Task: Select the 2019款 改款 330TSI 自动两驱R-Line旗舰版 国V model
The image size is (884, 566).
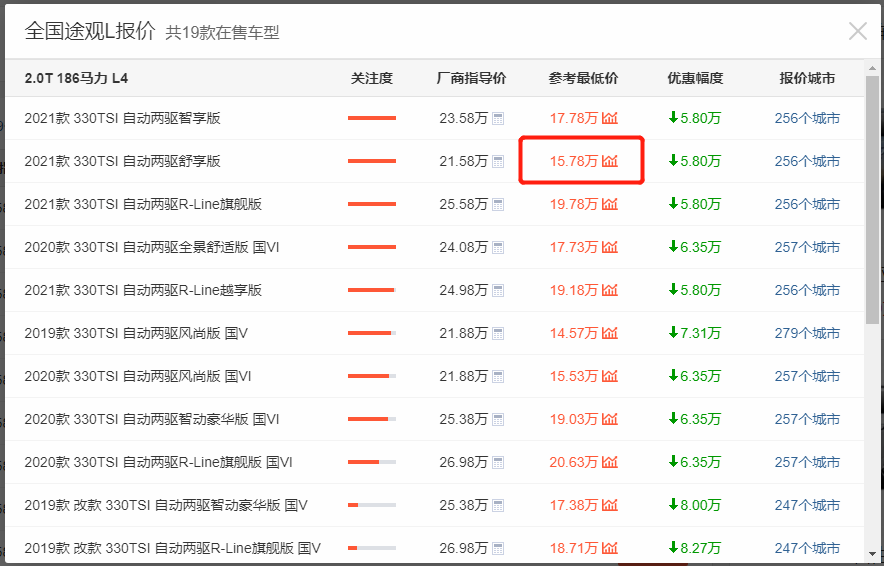Action: click(173, 548)
